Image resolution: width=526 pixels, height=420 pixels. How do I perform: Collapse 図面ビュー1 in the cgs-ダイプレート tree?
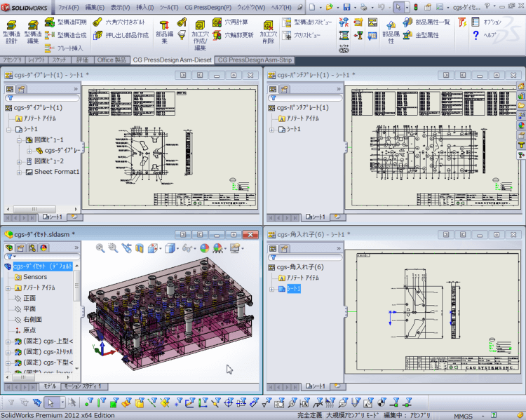(x=19, y=140)
